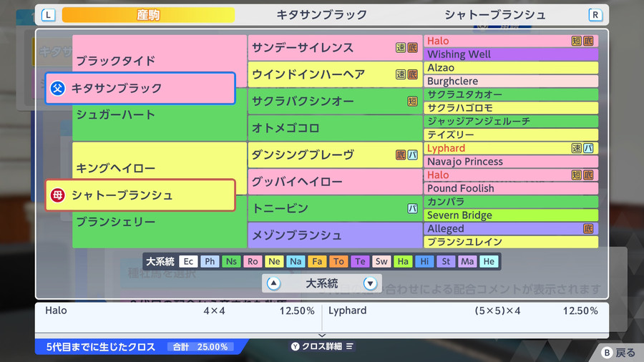Switch to the シャトーブランシュ header tab
Screen dimensions: 644x362
[495, 15]
